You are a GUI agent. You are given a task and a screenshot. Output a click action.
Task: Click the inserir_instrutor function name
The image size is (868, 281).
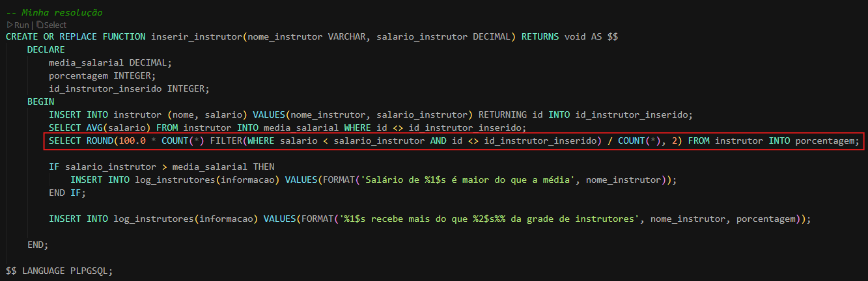(197, 36)
